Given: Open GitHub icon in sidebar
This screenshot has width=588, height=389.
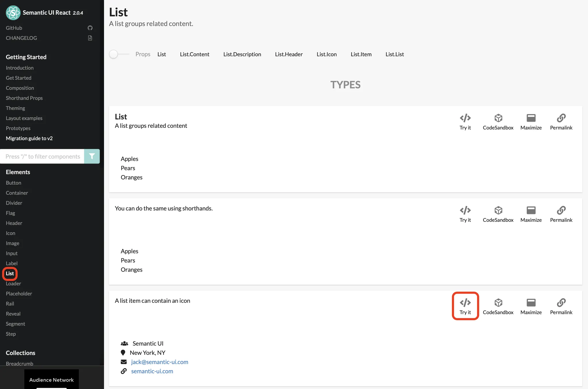Looking at the screenshot, I should (x=90, y=28).
